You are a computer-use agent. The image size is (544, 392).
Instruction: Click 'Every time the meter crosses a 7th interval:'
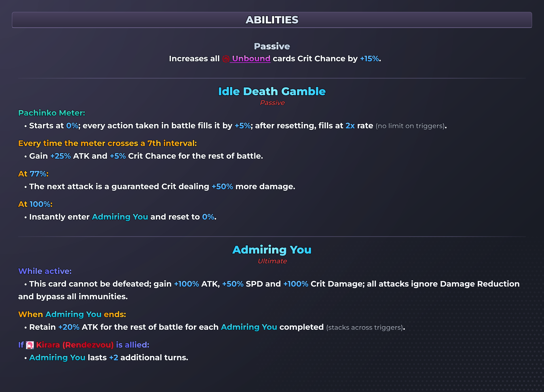pos(107,143)
